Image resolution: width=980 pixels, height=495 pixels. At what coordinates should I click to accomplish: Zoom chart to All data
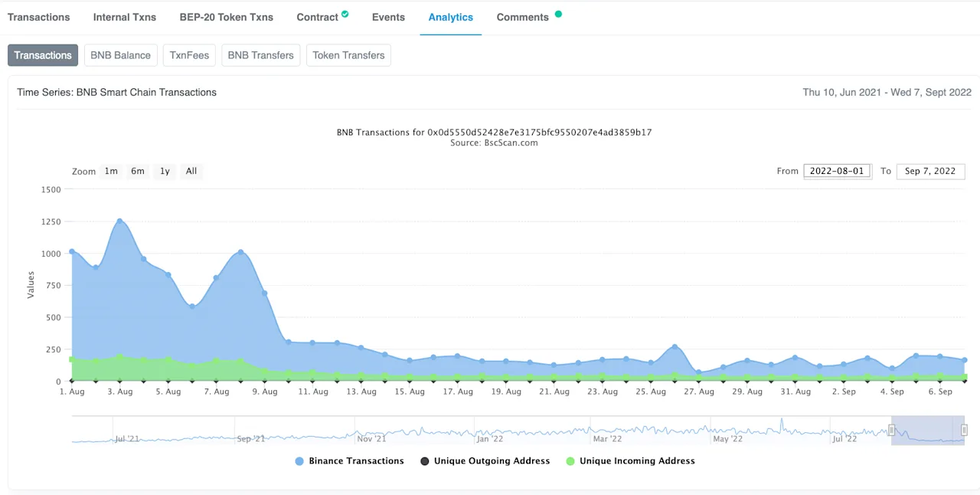click(x=191, y=171)
